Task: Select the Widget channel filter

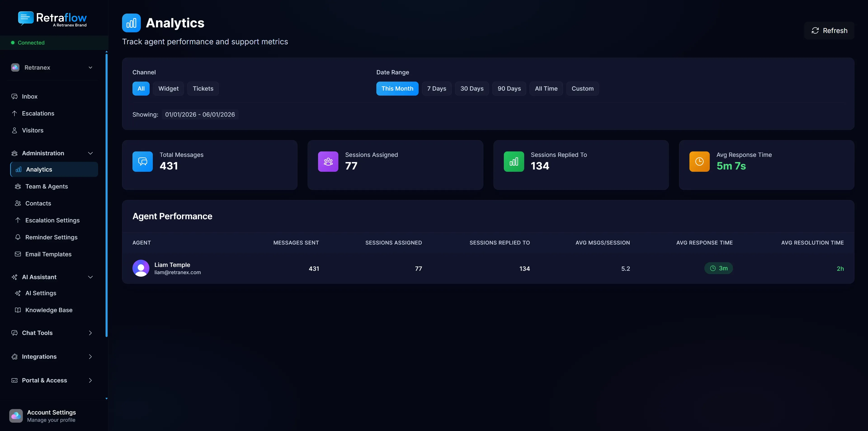Action: tap(168, 89)
